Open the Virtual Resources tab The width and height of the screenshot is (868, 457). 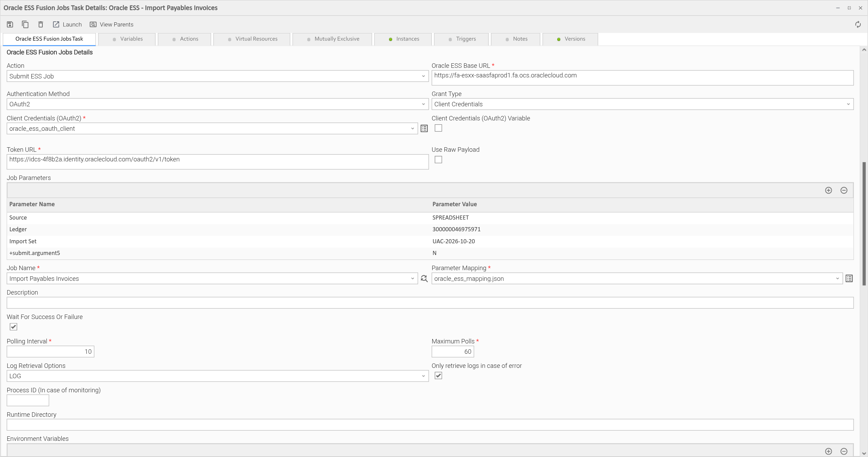coord(252,39)
